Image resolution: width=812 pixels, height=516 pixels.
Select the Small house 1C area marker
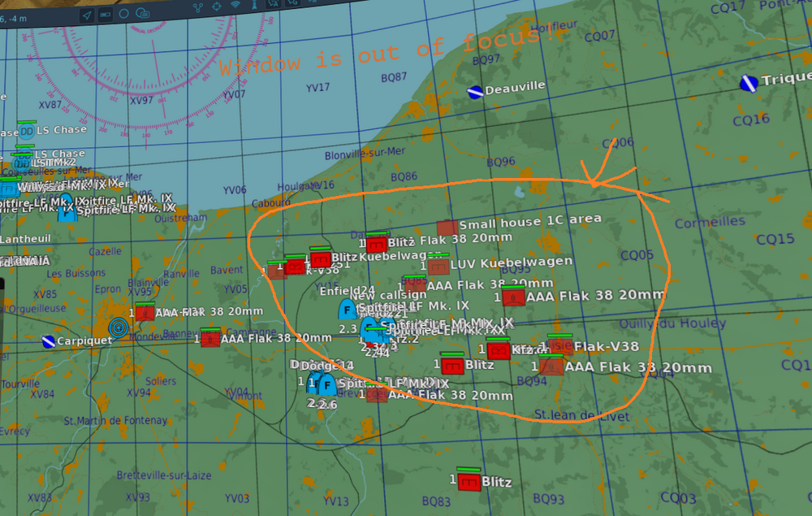point(447,228)
